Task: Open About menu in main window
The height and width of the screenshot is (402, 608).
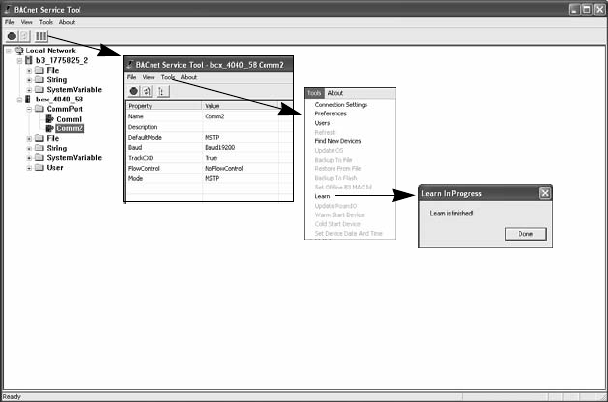Action: click(x=67, y=22)
